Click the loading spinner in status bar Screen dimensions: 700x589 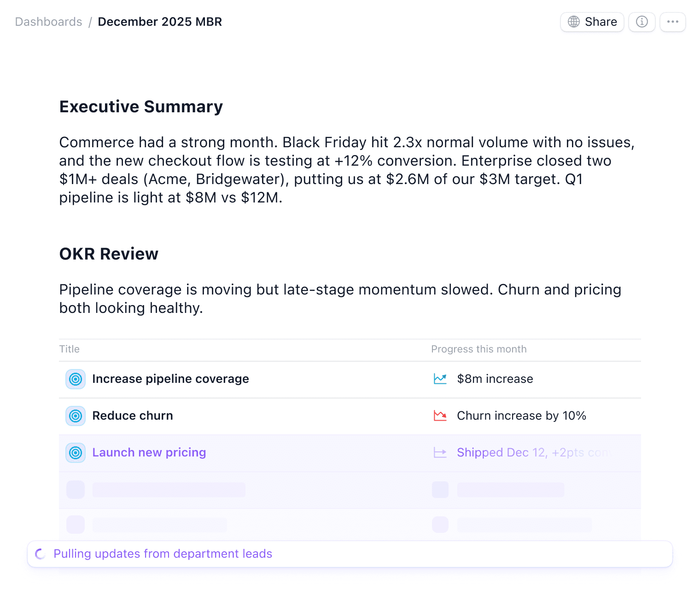point(41,554)
